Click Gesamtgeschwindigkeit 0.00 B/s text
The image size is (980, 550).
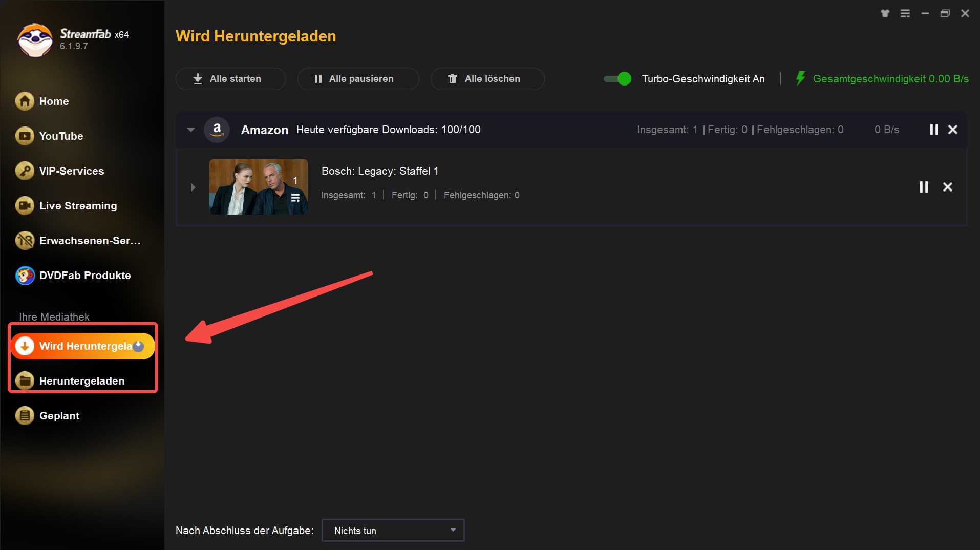(x=890, y=79)
